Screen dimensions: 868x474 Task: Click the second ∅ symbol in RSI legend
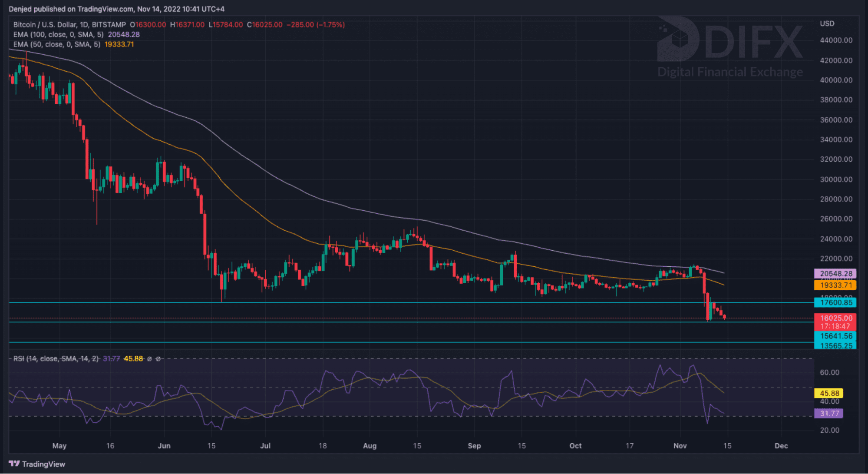tap(158, 359)
